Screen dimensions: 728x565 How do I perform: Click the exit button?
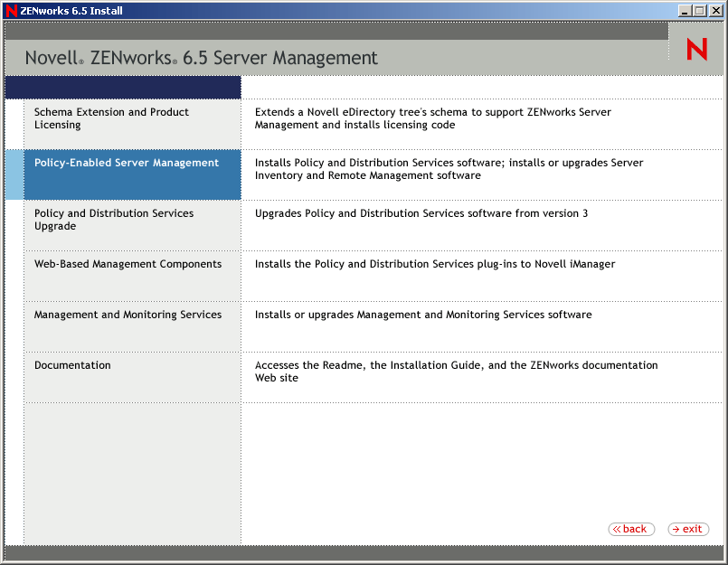tap(688, 529)
